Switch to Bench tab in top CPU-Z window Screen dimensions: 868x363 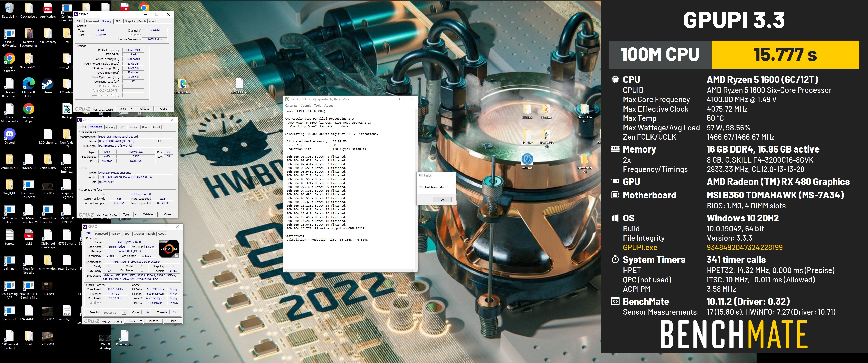[142, 21]
